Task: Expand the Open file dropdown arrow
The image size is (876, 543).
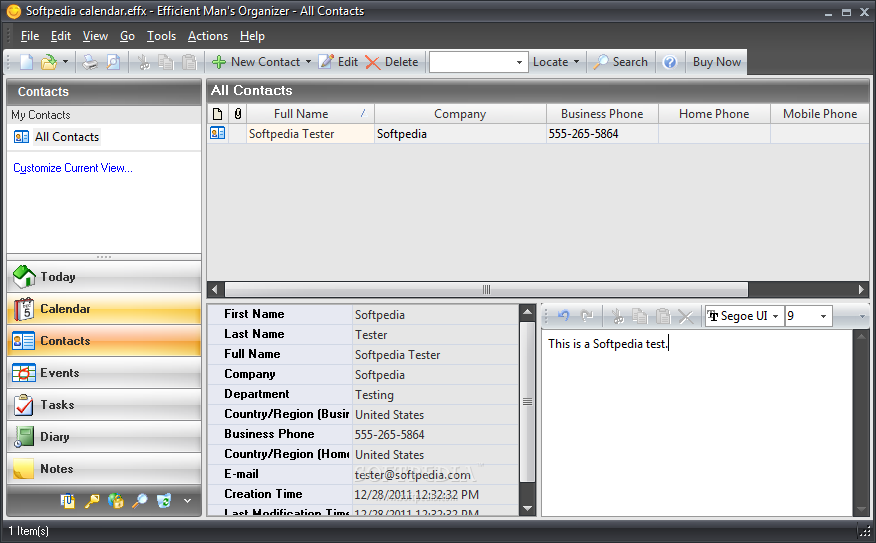Action: pos(65,62)
